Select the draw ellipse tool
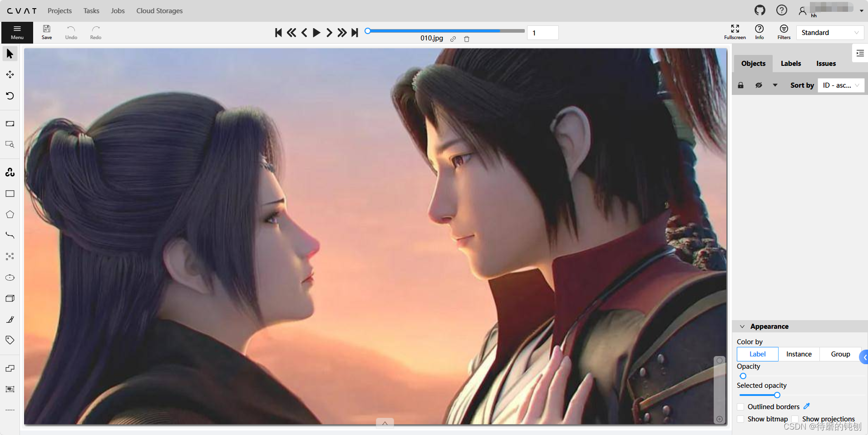 point(10,277)
